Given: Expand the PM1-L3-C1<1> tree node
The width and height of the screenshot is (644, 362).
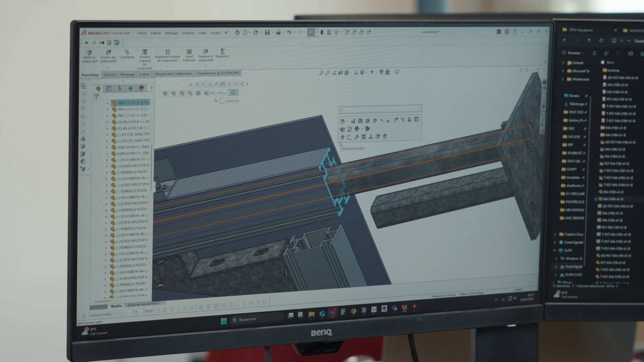Looking at the screenshot, I should tap(108, 103).
